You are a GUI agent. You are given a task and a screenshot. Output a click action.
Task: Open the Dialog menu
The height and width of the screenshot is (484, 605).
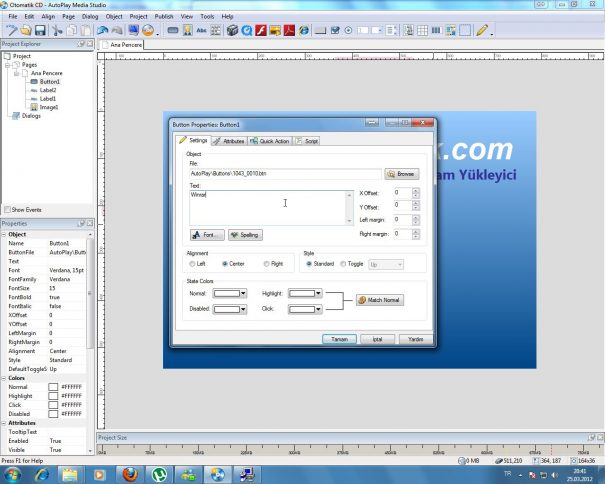pyautogui.click(x=90, y=17)
